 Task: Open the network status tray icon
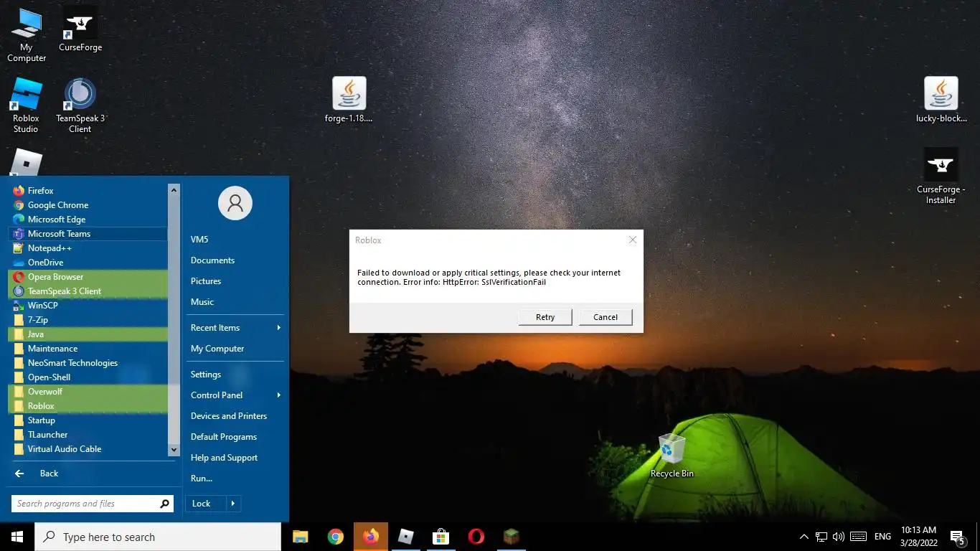[x=821, y=537]
